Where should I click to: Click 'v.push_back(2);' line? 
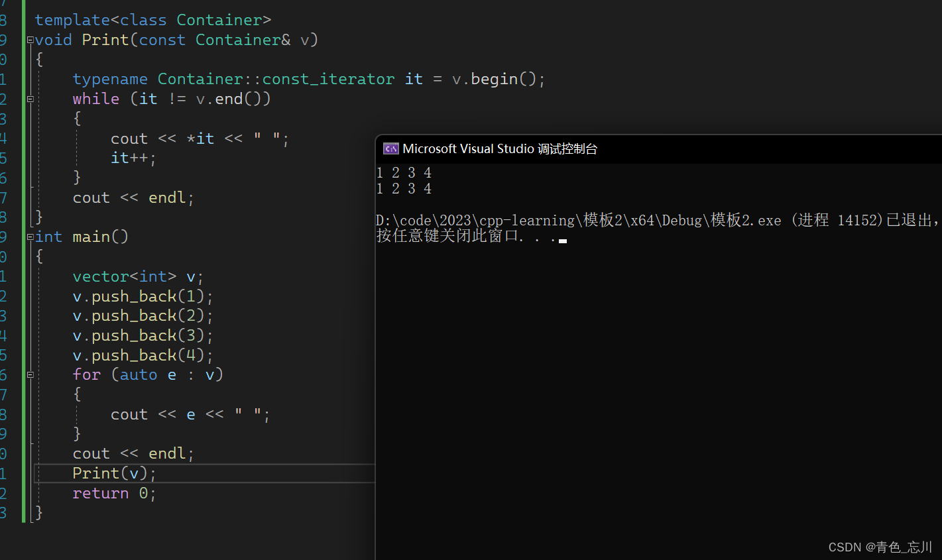click(x=143, y=315)
